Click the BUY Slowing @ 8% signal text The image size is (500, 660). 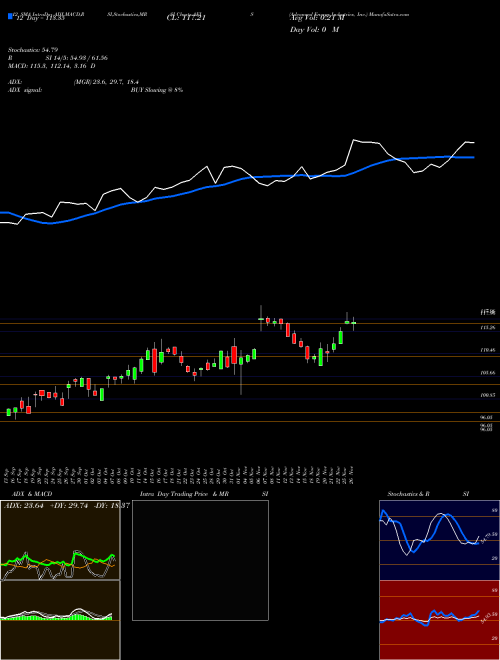(x=157, y=90)
